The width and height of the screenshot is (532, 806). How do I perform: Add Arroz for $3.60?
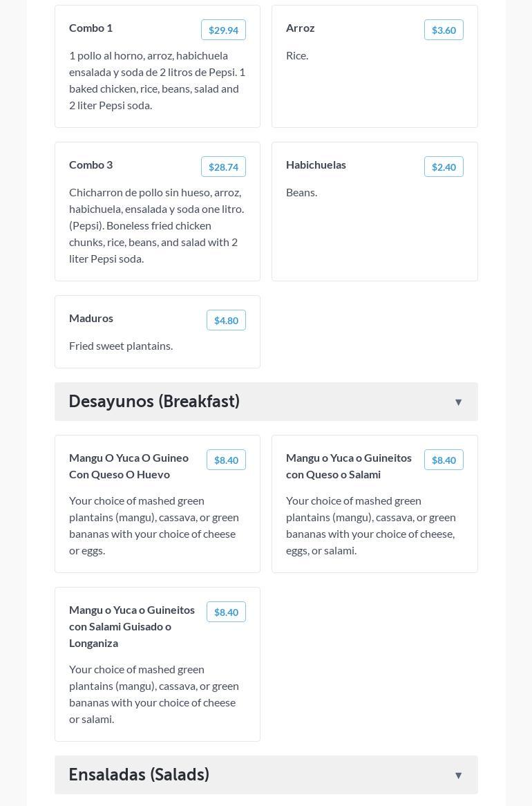(x=444, y=30)
